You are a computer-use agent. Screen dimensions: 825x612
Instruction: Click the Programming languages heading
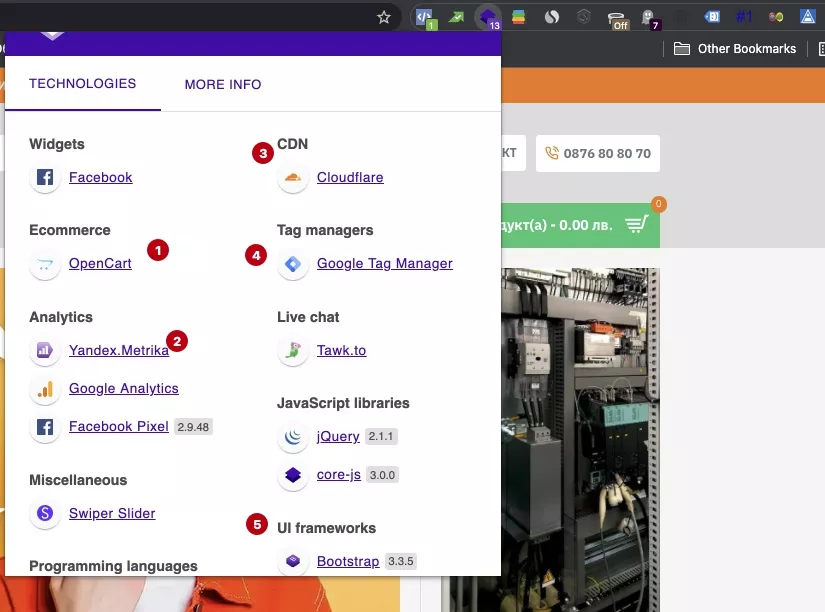pos(113,566)
